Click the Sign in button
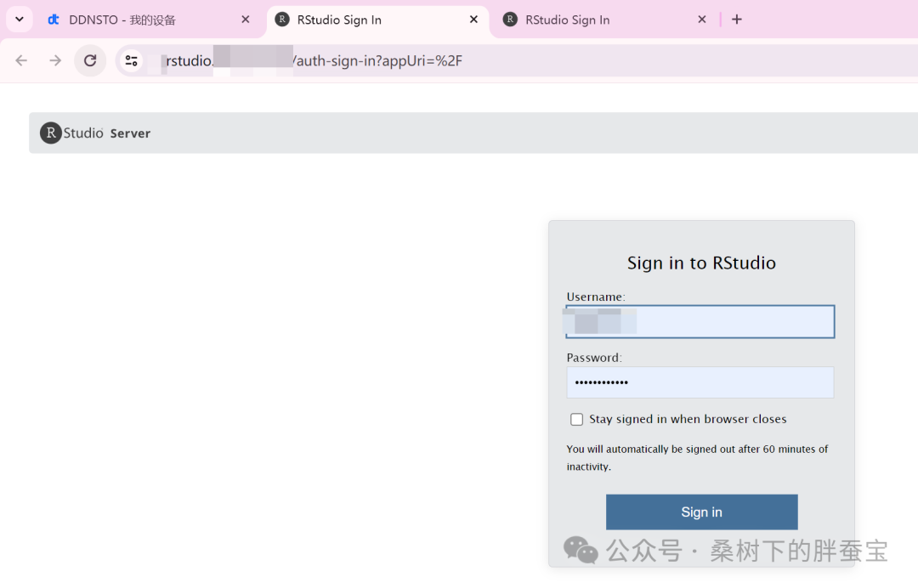This screenshot has width=918, height=588. point(701,512)
